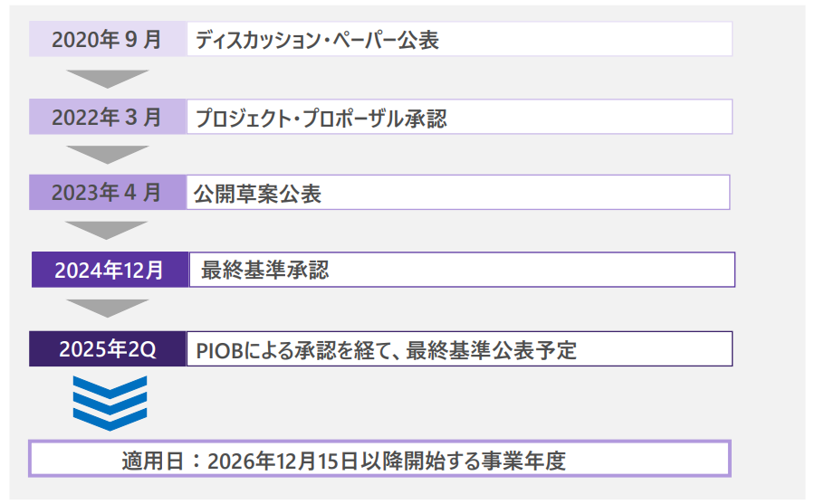This screenshot has height=504, width=815.
Task: Click the ディスカッション・ペーパー公表 text box
Action: click(x=459, y=39)
